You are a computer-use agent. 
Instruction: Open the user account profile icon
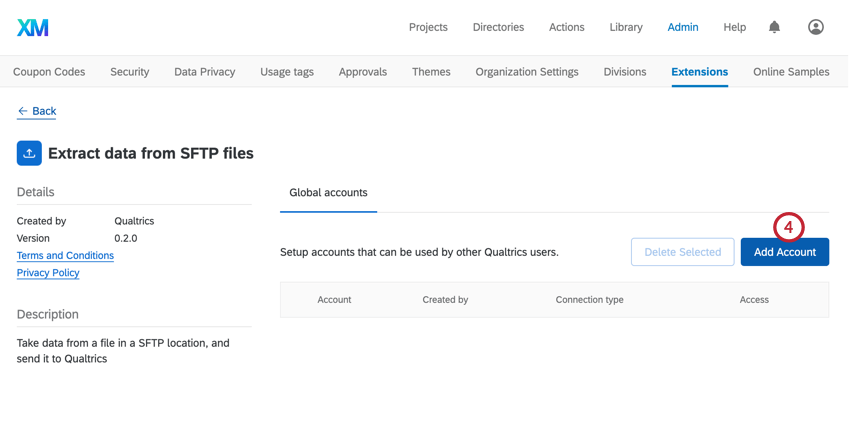816,27
